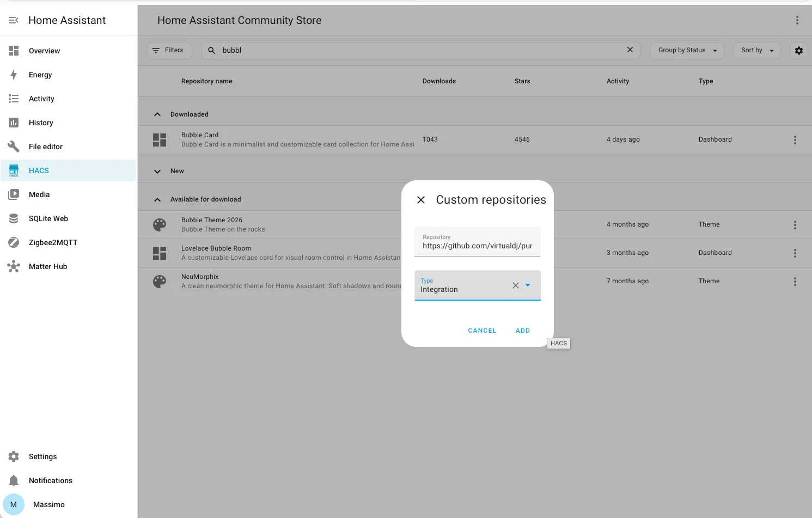This screenshot has height=518, width=812.
Task: Expand the New group
Action: [x=157, y=171]
